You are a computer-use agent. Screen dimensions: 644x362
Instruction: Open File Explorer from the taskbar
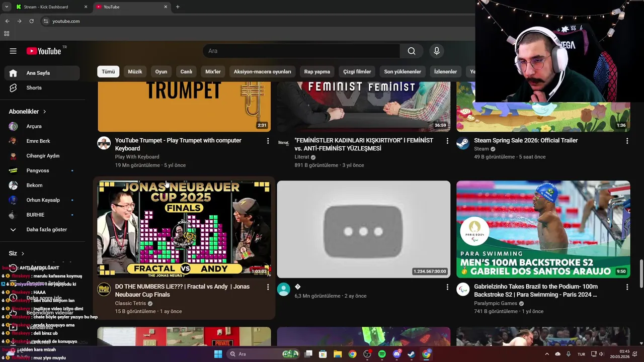tap(338, 354)
